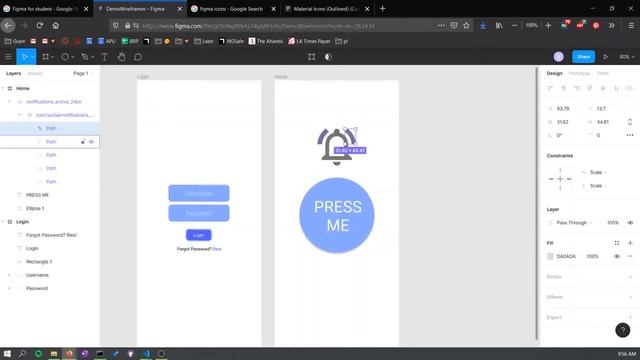The image size is (640, 360).
Task: Collapse the Login frame in layers
Action: coord(3,222)
